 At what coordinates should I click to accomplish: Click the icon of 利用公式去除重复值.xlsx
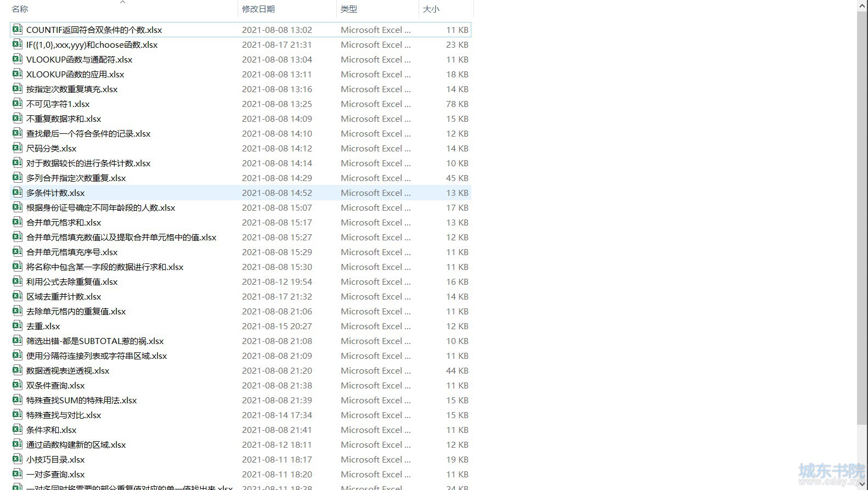pyautogui.click(x=18, y=281)
